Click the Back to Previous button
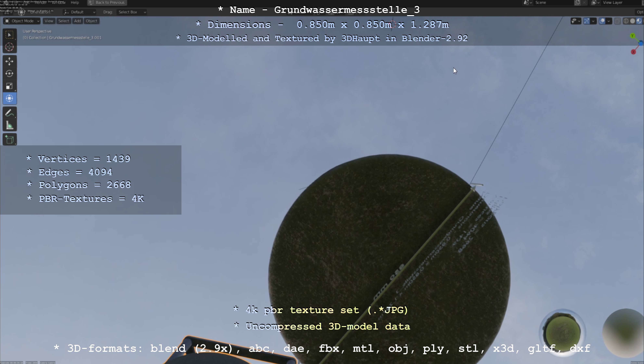The width and height of the screenshot is (644, 364). coord(107,2)
